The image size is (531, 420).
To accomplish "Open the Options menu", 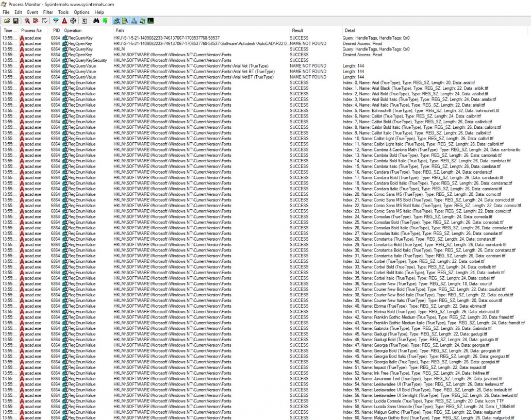I will 81,12.
